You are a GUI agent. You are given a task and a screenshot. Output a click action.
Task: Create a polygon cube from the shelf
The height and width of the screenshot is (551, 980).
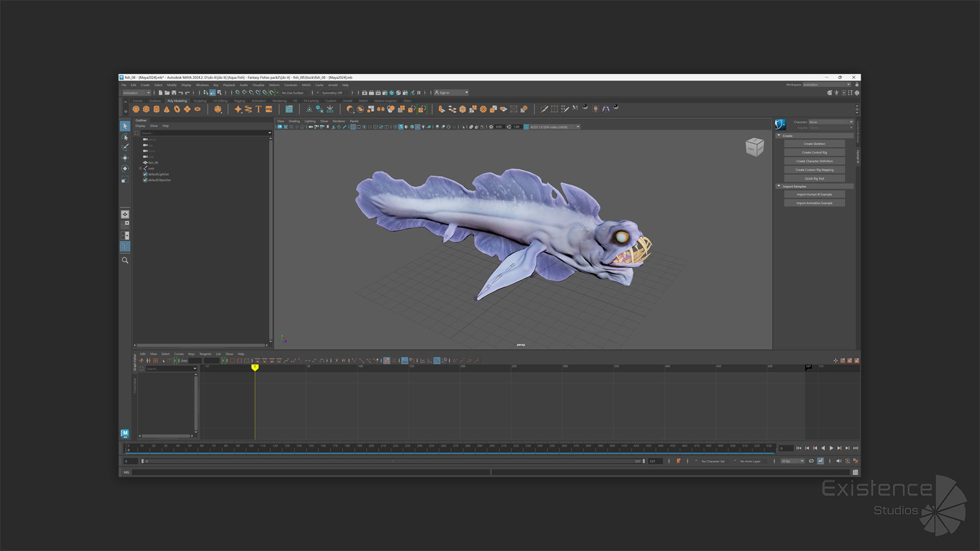[x=146, y=109]
